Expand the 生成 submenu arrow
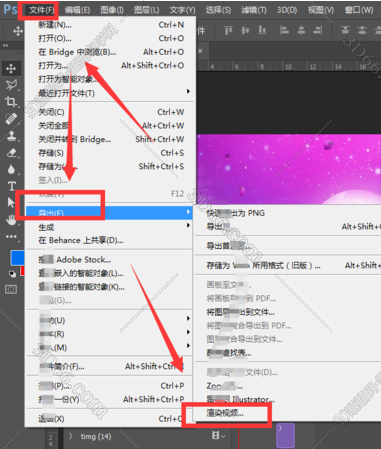Viewport: 381px width, 449px height. (x=188, y=226)
